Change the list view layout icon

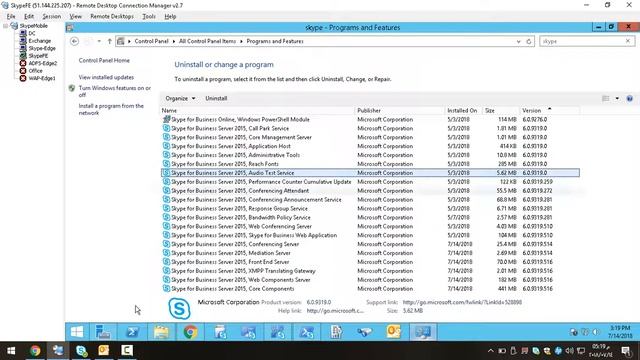pyautogui.click(x=606, y=98)
